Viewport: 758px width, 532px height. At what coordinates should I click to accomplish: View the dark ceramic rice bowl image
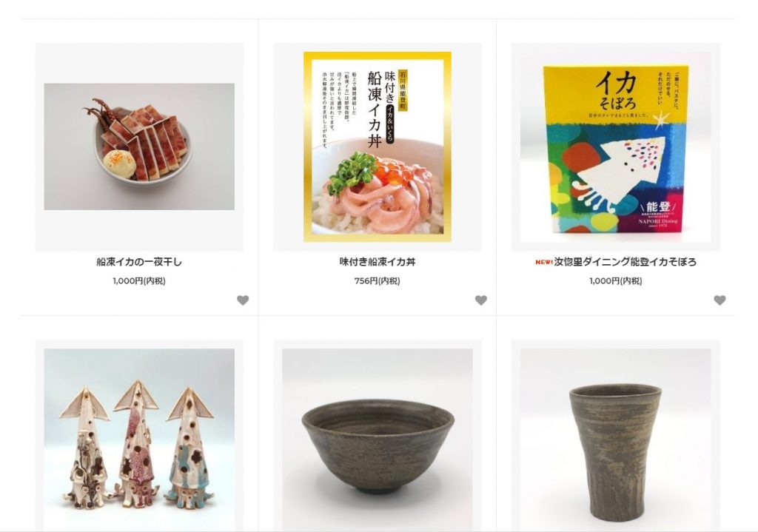(x=378, y=440)
